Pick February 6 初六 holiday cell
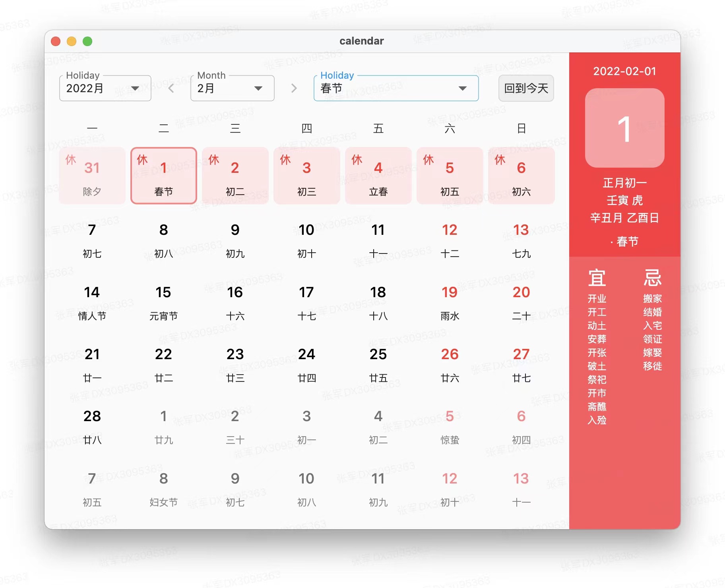The width and height of the screenshot is (725, 588). (x=521, y=176)
